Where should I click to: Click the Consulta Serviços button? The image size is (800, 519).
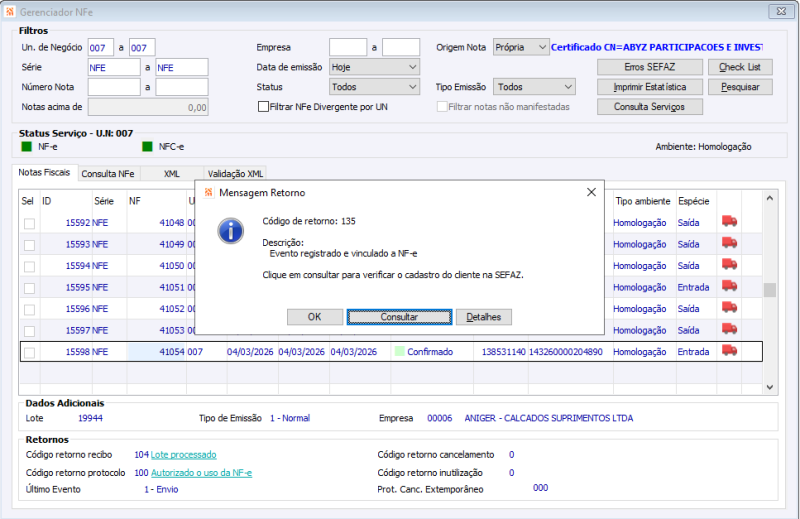[649, 107]
